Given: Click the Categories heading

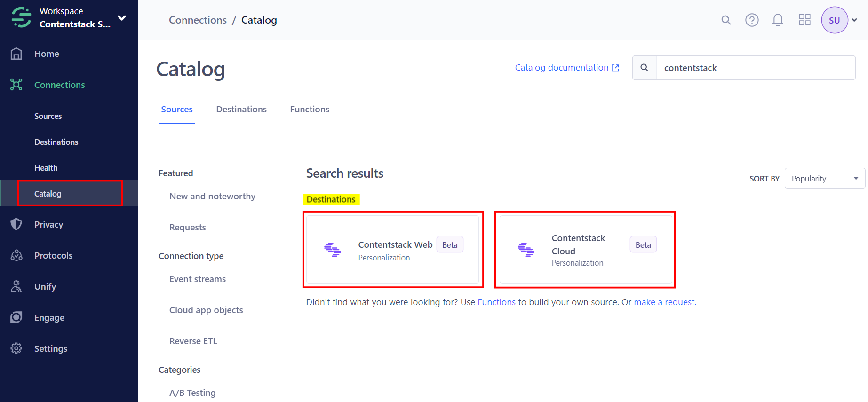Looking at the screenshot, I should pos(179,370).
